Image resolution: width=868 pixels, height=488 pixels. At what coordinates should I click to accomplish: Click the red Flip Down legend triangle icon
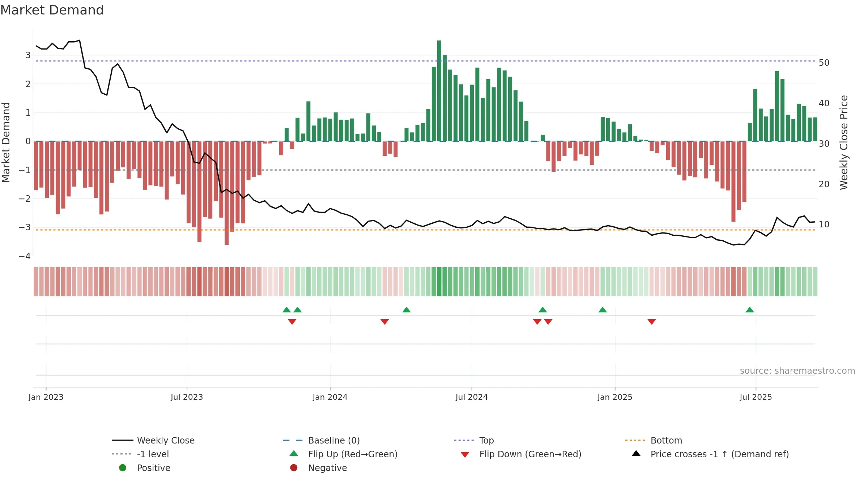465,455
